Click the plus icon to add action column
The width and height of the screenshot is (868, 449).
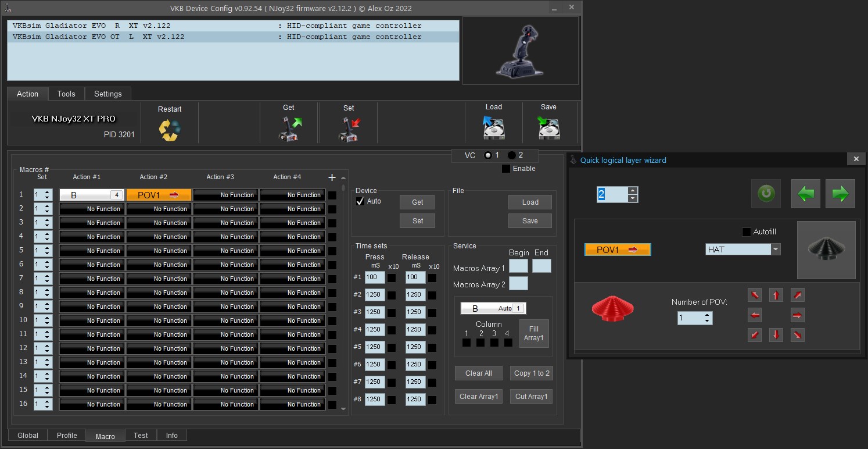pos(332,177)
